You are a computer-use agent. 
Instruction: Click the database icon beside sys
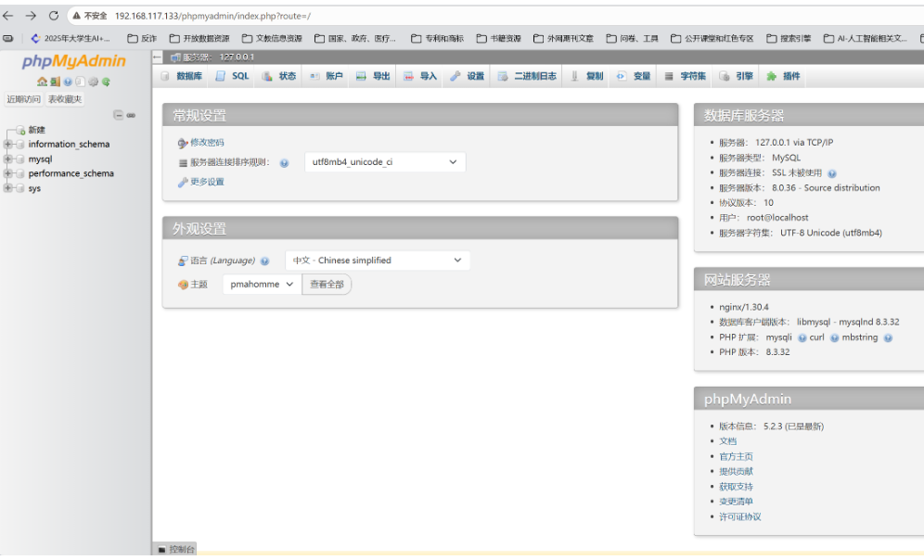point(20,188)
